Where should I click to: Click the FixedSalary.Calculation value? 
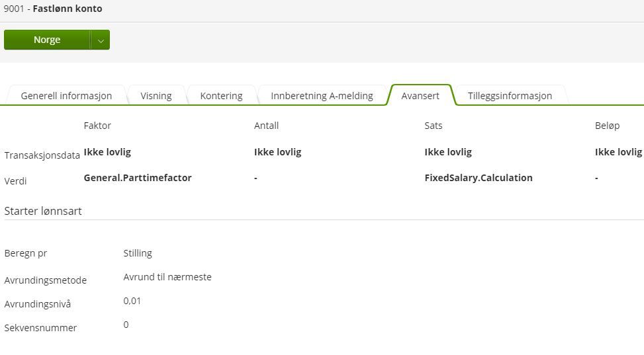(x=479, y=178)
